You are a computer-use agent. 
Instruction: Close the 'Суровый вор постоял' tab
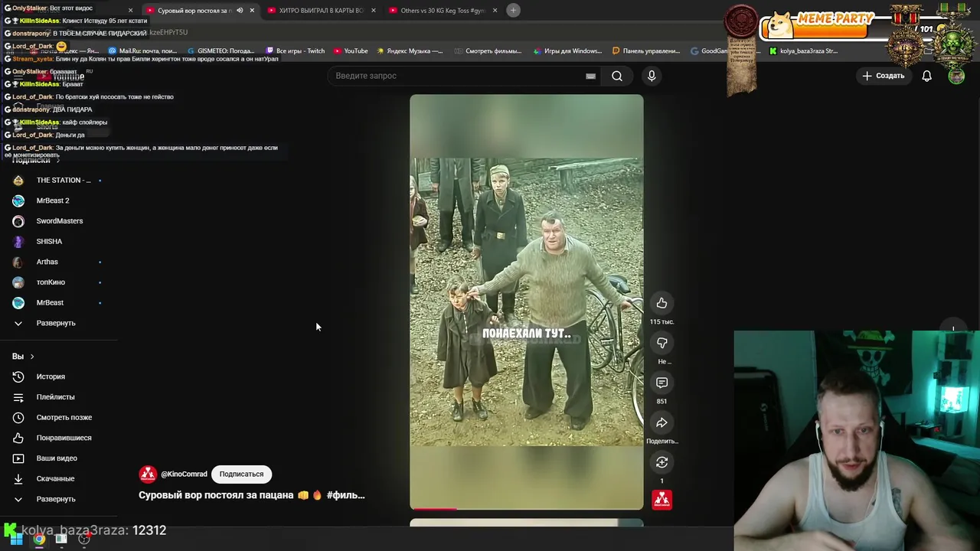click(252, 10)
